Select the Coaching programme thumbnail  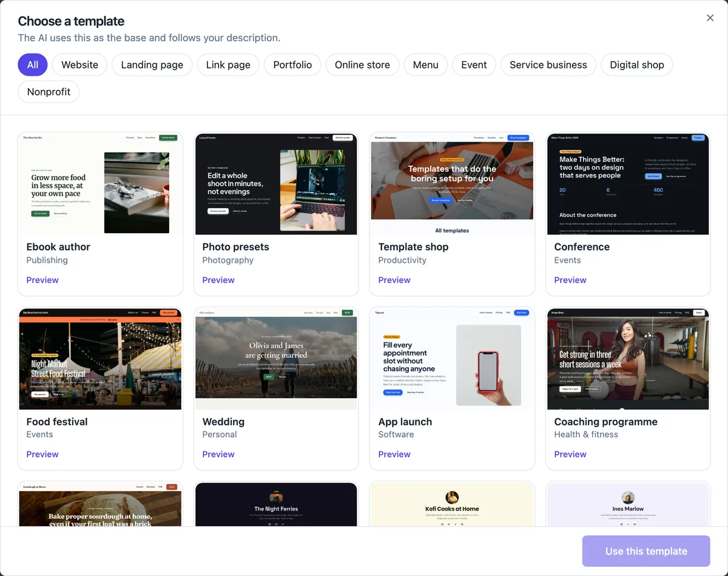point(628,359)
